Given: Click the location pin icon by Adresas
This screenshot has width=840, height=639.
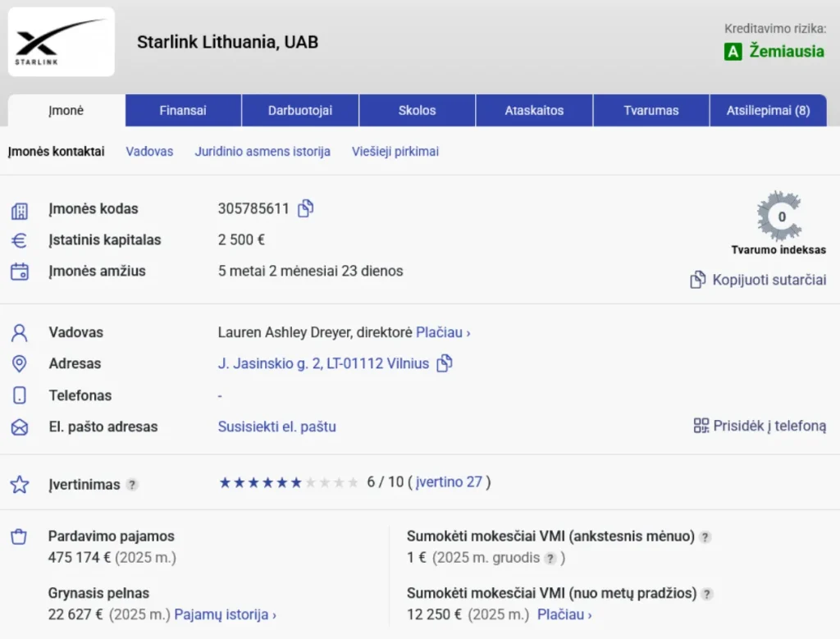Looking at the screenshot, I should [x=20, y=363].
